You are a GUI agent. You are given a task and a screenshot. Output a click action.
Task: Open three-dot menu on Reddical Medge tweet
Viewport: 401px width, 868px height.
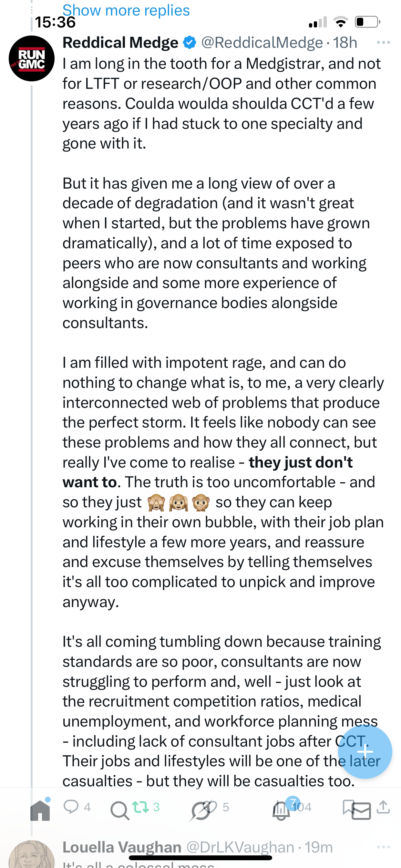(x=383, y=42)
